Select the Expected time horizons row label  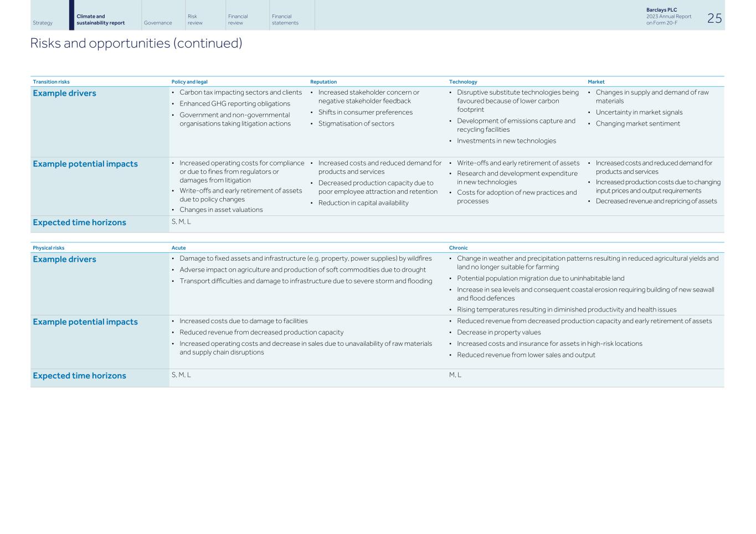[79, 222]
